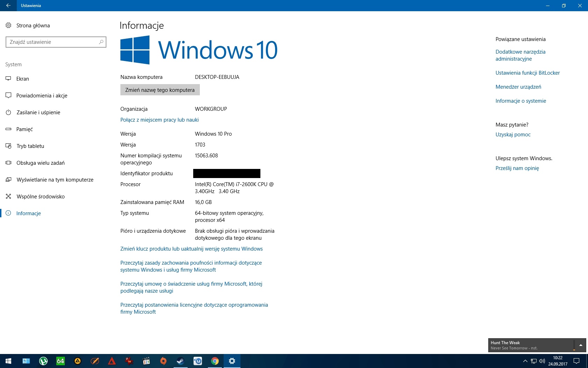This screenshot has width=588, height=368.
Task: Launch Media Player Classic 321 icon
Action: [x=146, y=361]
